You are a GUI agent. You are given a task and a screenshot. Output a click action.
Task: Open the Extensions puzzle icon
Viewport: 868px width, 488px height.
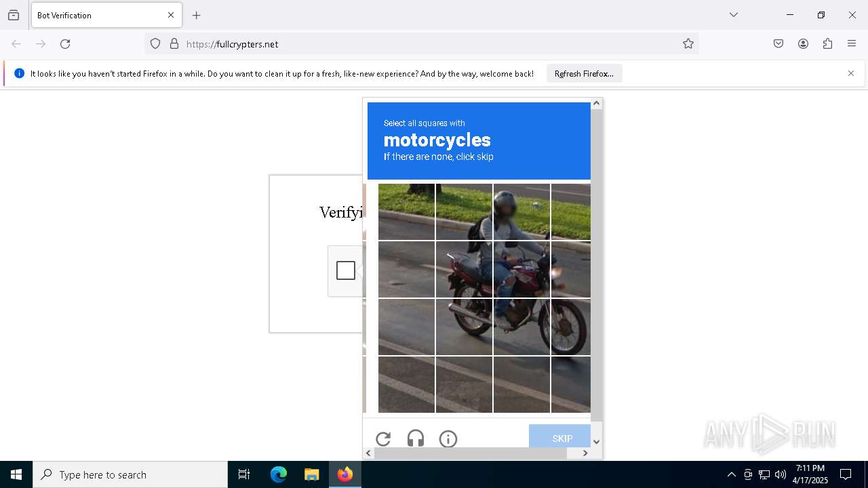pyautogui.click(x=827, y=44)
